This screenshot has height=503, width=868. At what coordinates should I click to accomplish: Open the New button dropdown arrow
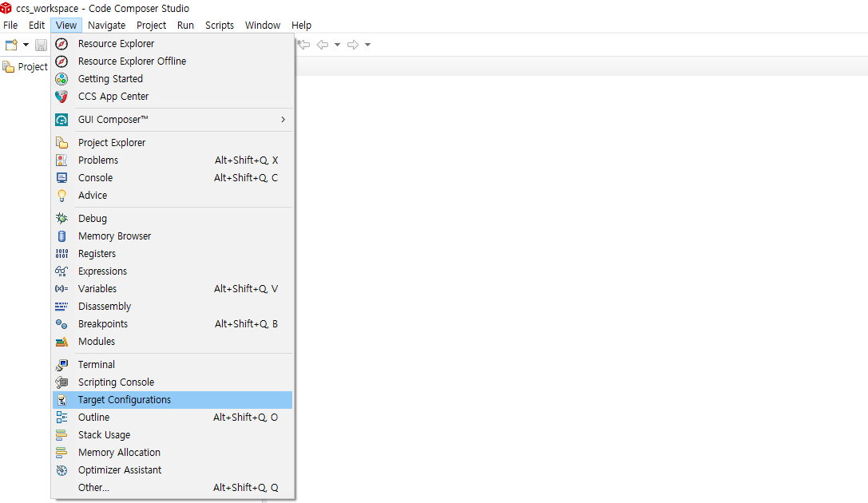click(x=26, y=45)
